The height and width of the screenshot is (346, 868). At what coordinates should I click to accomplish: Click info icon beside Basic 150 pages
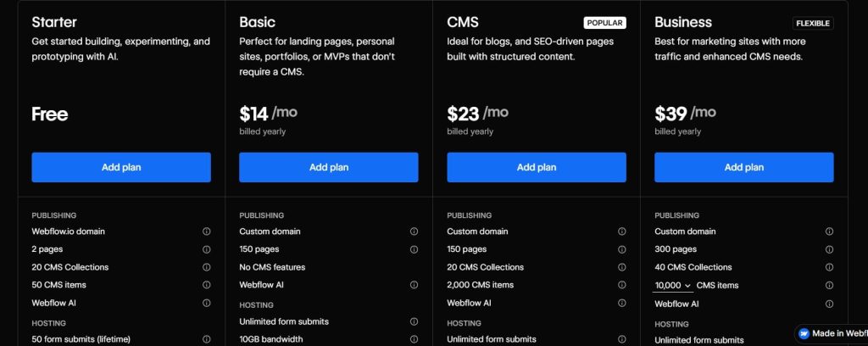point(414,249)
